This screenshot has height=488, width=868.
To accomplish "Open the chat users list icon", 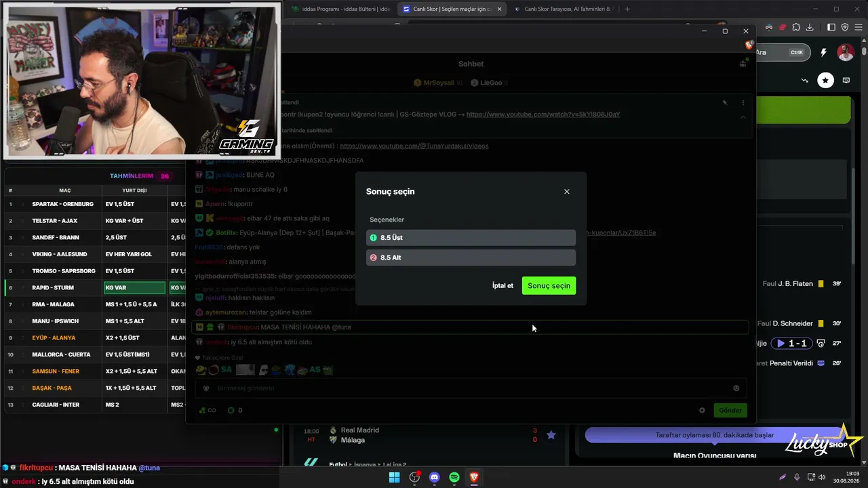I will tap(743, 64).
